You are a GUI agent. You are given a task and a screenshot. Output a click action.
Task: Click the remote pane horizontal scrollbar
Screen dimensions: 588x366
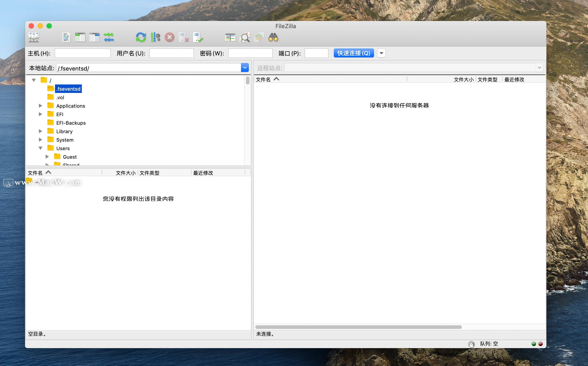(358, 327)
